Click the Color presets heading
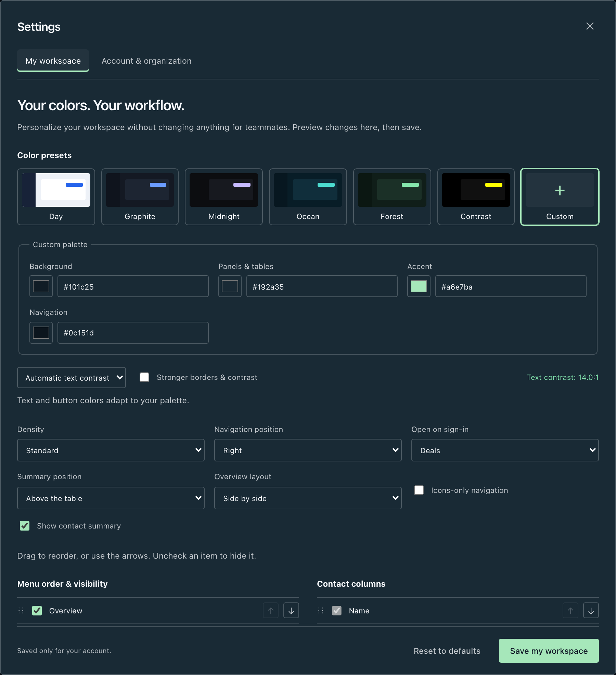The height and width of the screenshot is (675, 616). coord(44,155)
